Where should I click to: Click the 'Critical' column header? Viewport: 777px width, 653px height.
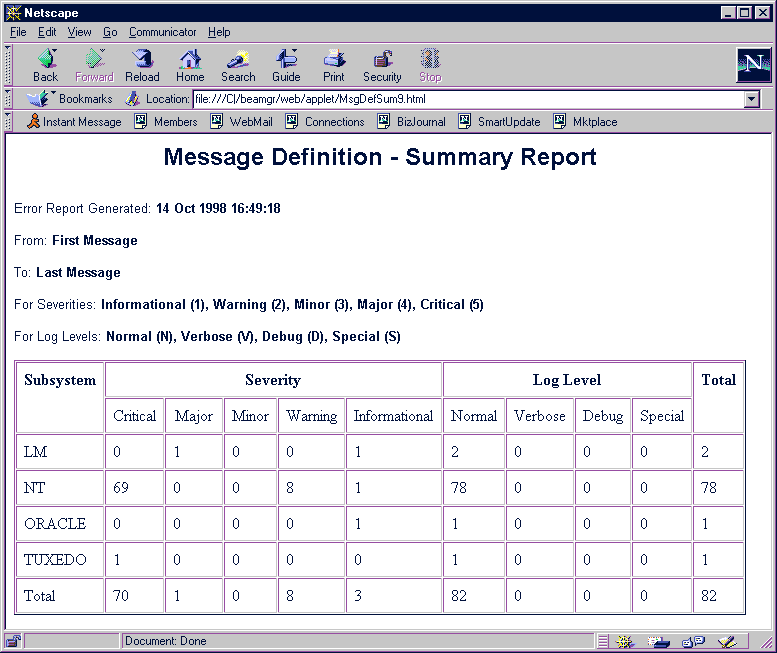pyautogui.click(x=134, y=416)
